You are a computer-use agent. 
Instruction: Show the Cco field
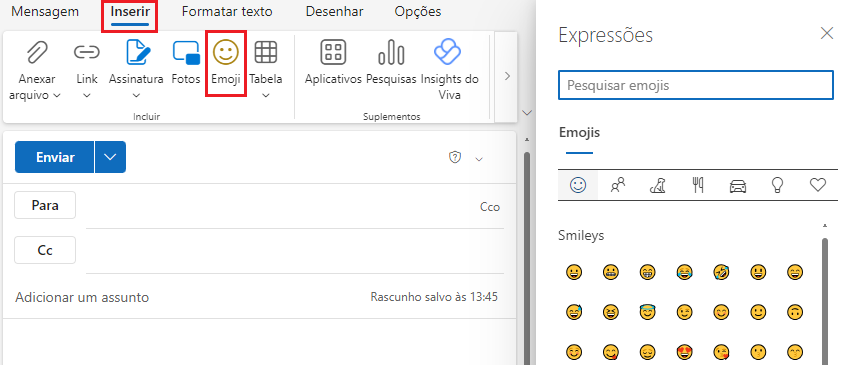coord(490,207)
